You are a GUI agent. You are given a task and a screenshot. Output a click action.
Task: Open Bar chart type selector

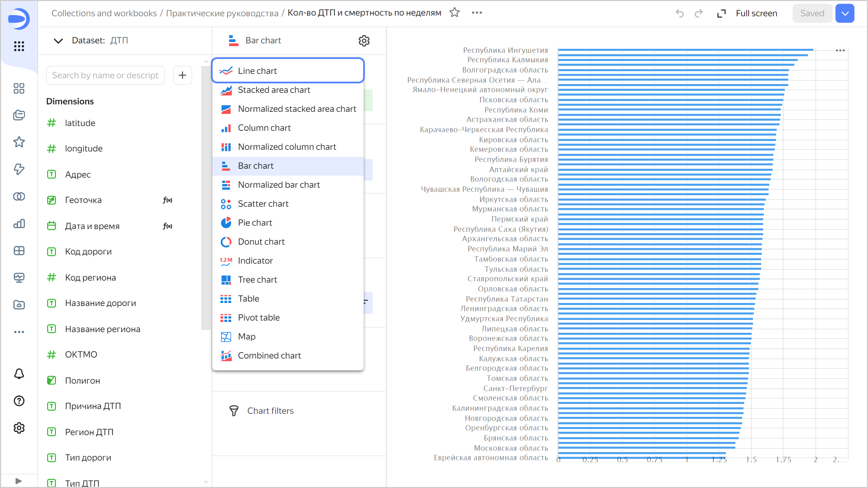coord(263,41)
